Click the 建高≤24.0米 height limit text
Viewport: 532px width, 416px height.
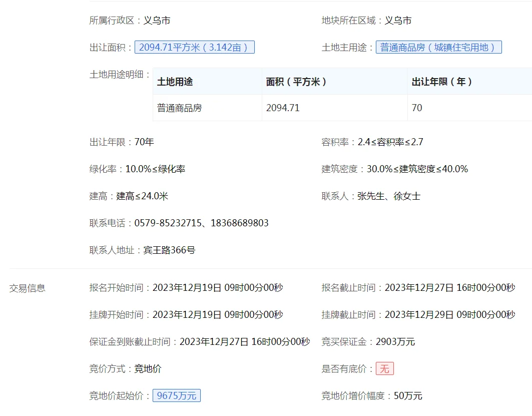142,196
